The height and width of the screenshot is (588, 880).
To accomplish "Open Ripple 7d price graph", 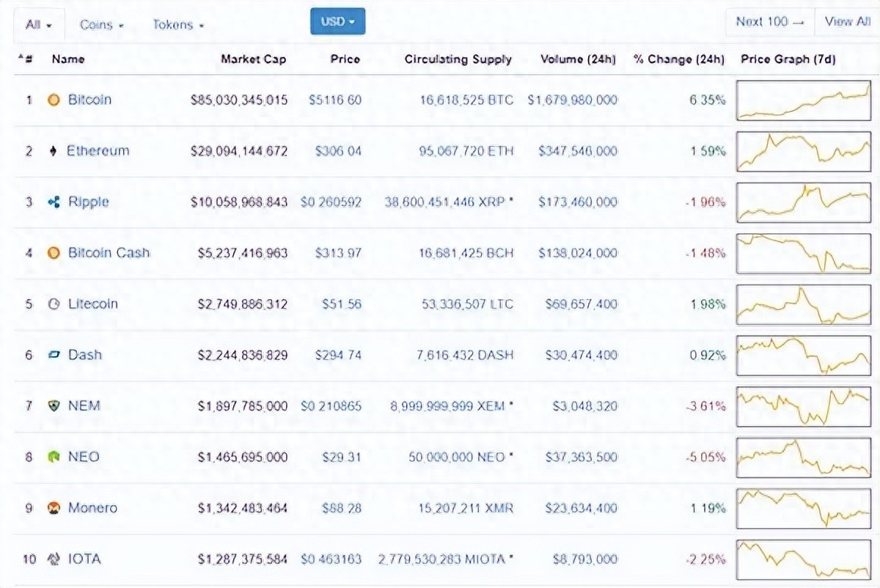I will [804, 202].
